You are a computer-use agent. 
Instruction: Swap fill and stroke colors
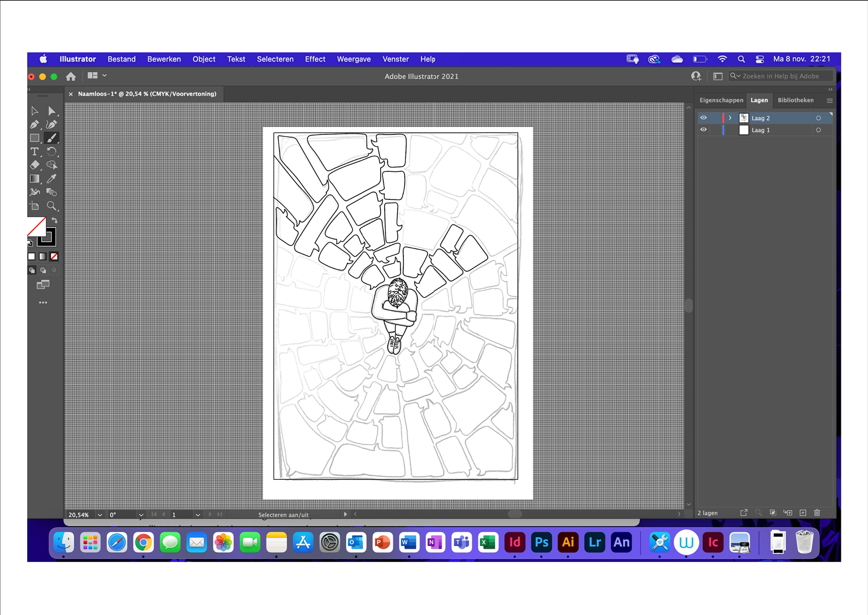[x=55, y=220]
